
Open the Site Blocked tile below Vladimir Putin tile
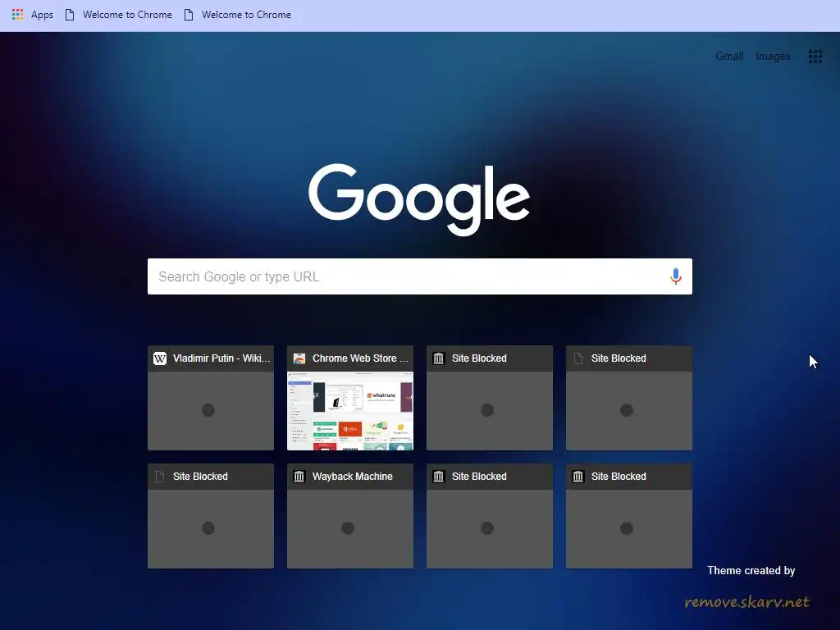[x=211, y=516]
